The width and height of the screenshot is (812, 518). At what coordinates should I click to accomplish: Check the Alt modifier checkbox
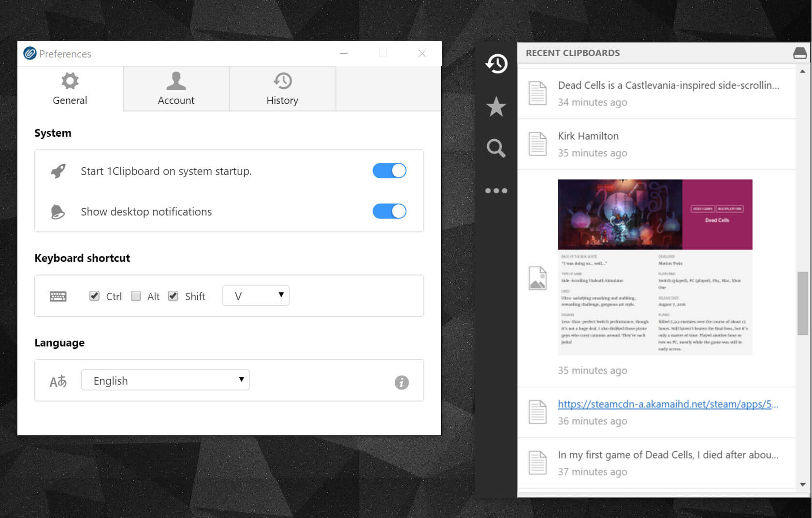point(136,296)
